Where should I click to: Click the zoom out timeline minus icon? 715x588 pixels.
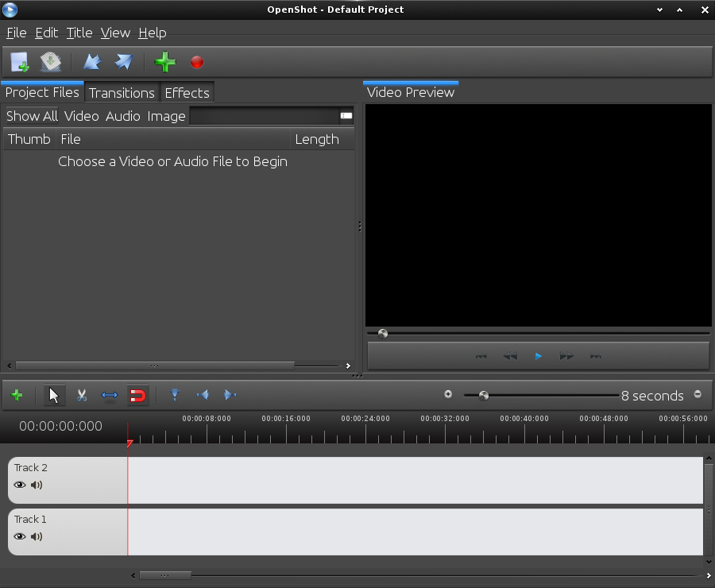(x=698, y=394)
